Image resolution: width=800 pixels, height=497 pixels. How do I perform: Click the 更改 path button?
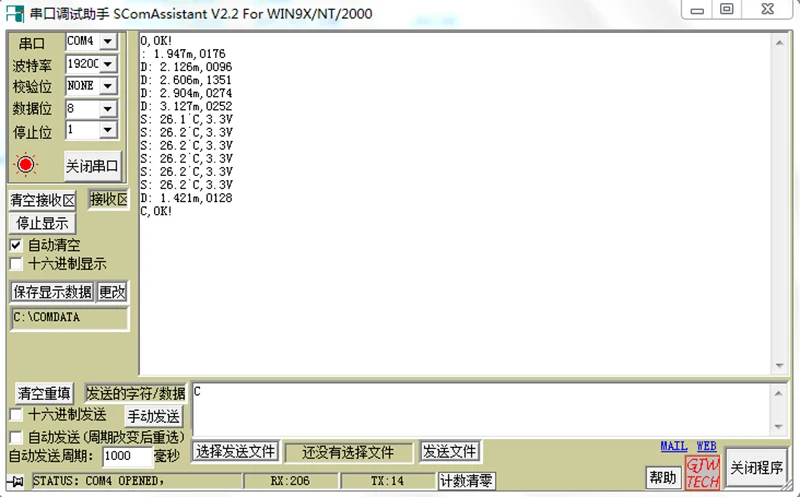tap(112, 292)
